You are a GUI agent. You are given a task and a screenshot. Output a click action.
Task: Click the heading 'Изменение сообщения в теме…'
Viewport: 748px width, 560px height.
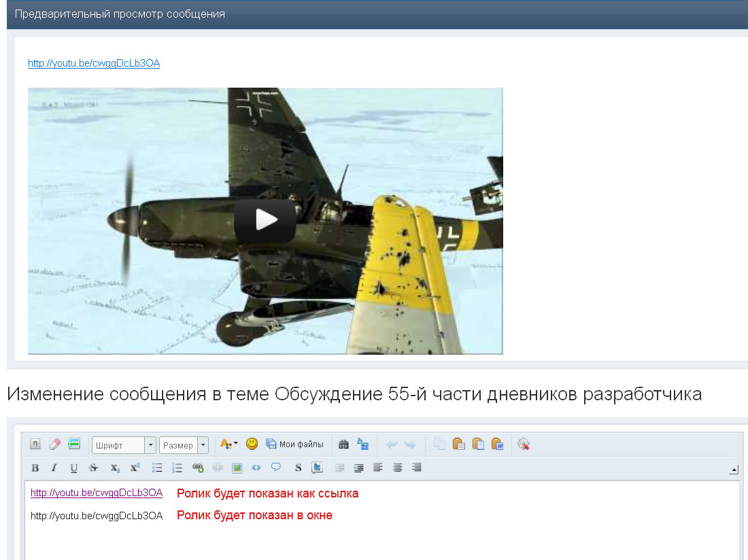point(354,394)
